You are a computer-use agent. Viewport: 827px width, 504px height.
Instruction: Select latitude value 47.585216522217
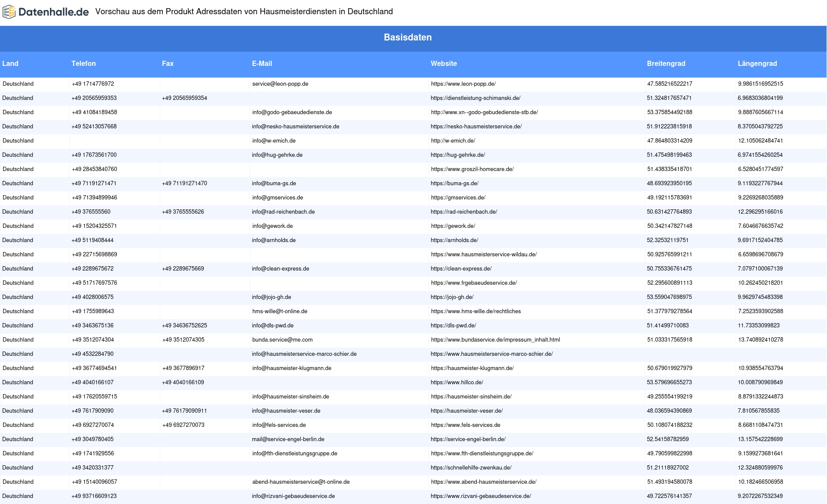(x=670, y=84)
